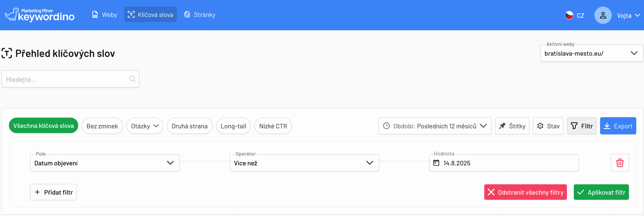Click the Aplikovat filtr button
The height and width of the screenshot is (216, 644).
pos(601,192)
